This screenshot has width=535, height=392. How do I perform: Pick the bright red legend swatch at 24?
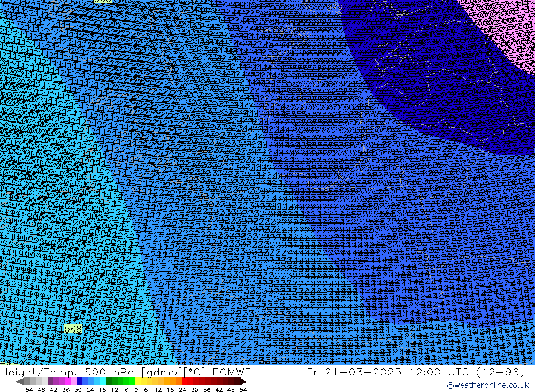coord(185,381)
